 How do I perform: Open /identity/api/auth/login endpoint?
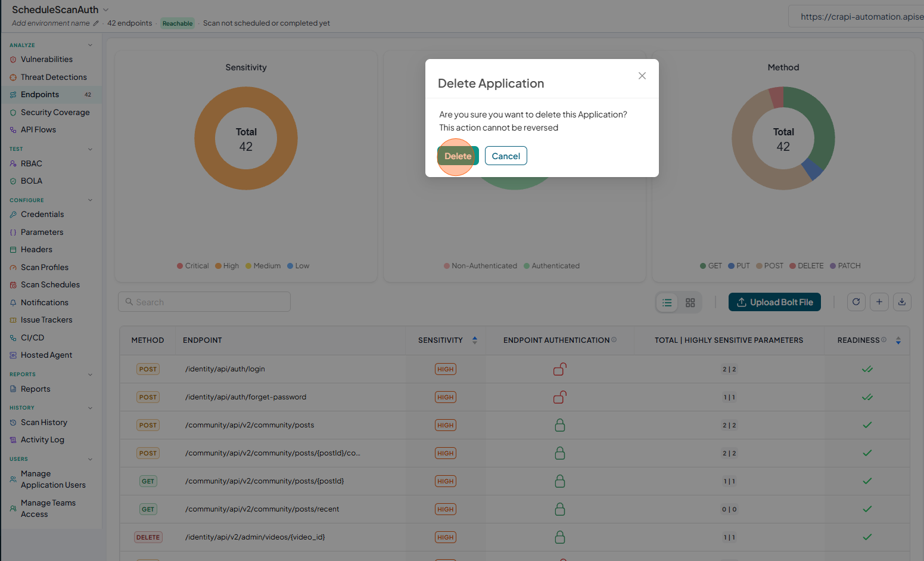point(225,369)
